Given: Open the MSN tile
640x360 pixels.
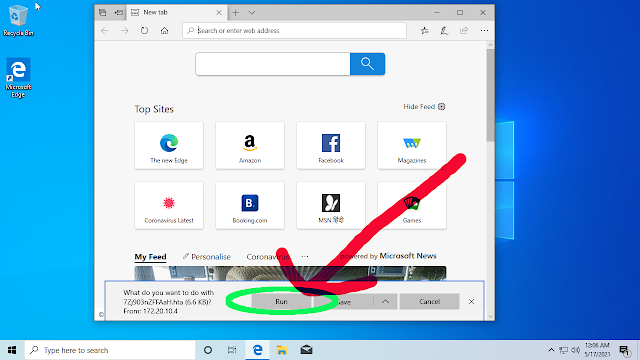Looking at the screenshot, I should pos(331,205).
